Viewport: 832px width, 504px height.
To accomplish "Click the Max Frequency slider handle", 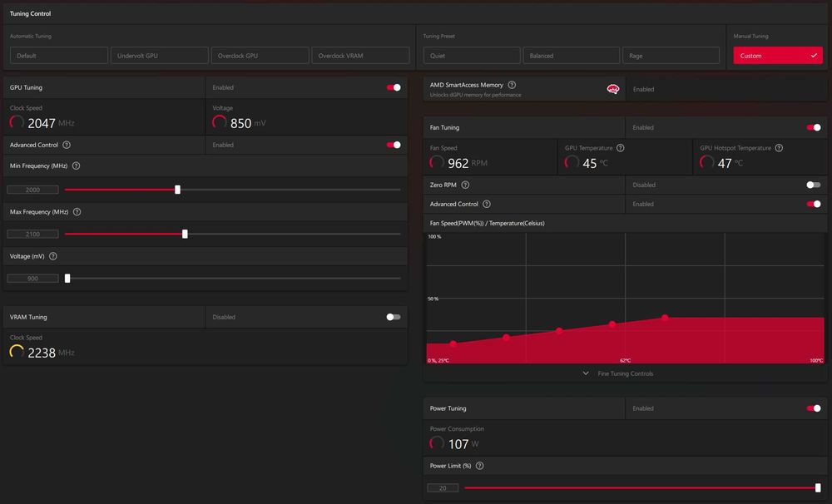I will 185,234.
